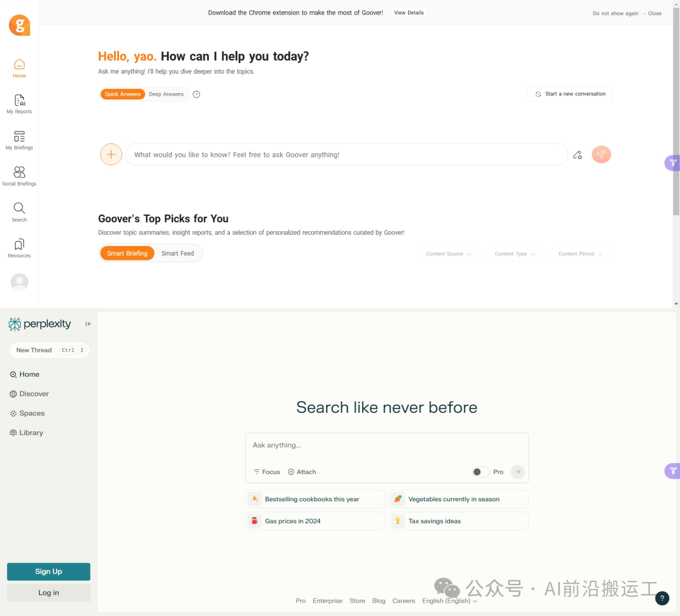The width and height of the screenshot is (680, 616).
Task: Open My Briefings in Goover sidebar
Action: 19,140
